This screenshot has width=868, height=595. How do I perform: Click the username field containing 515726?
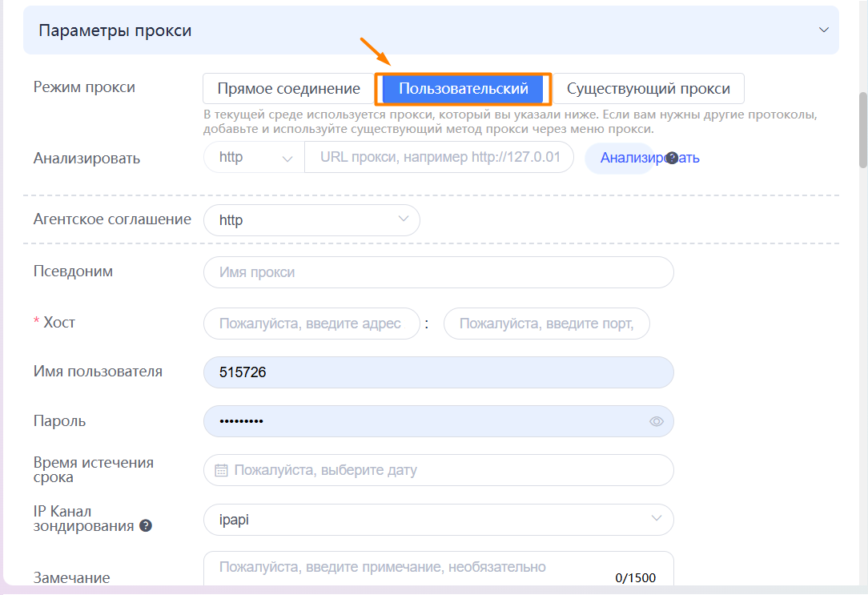pyautogui.click(x=439, y=372)
